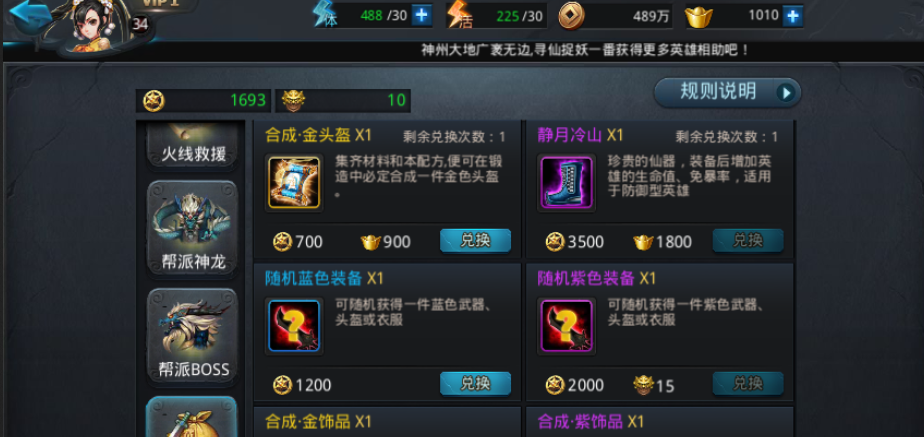The height and width of the screenshot is (437, 924).
Task: Add stamina with the plus button
Action: click(421, 15)
